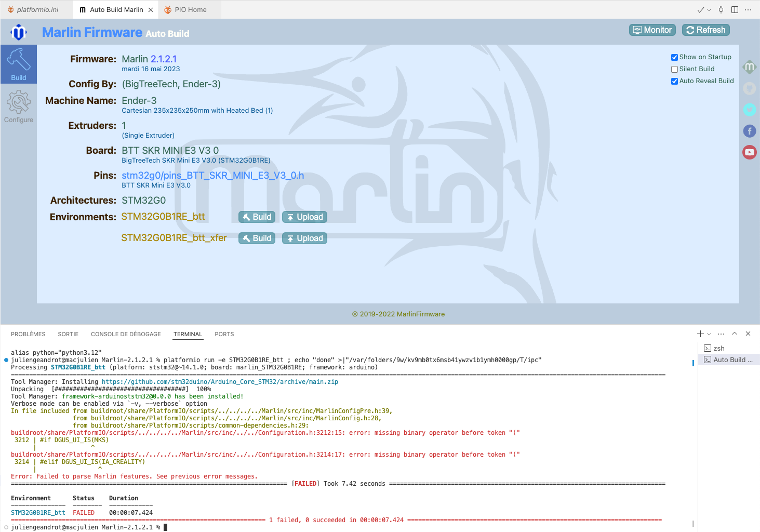760x532 pixels.
Task: Enable the Silent Build checkbox
Action: 674,69
